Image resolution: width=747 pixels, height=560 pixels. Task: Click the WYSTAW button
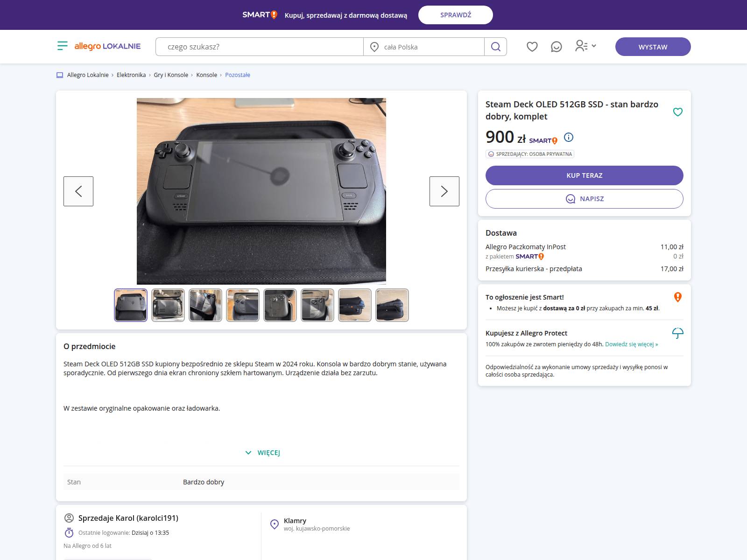(653, 47)
